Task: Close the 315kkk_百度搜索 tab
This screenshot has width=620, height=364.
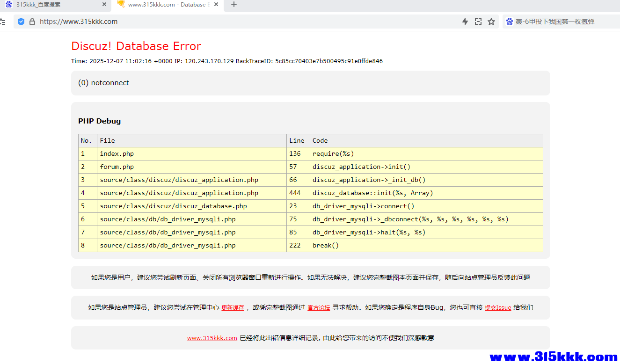Action: point(105,5)
